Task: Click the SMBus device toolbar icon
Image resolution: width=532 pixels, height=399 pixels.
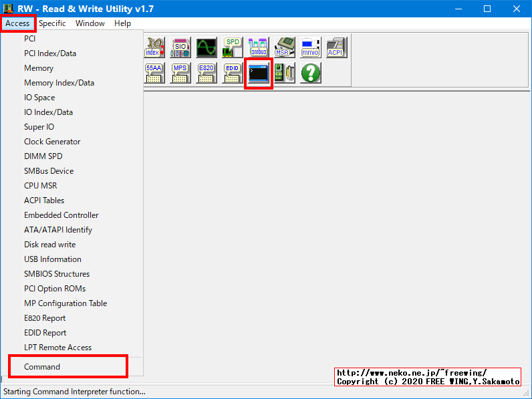Action: pos(259,47)
